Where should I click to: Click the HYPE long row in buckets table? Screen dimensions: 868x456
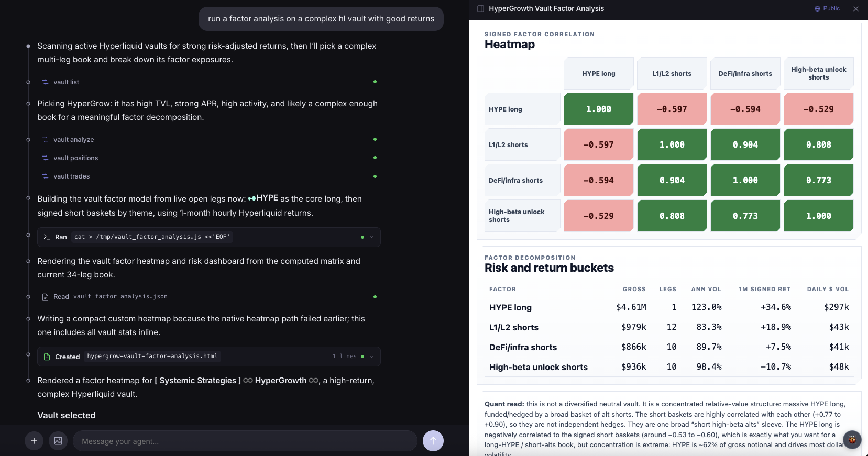(669, 307)
